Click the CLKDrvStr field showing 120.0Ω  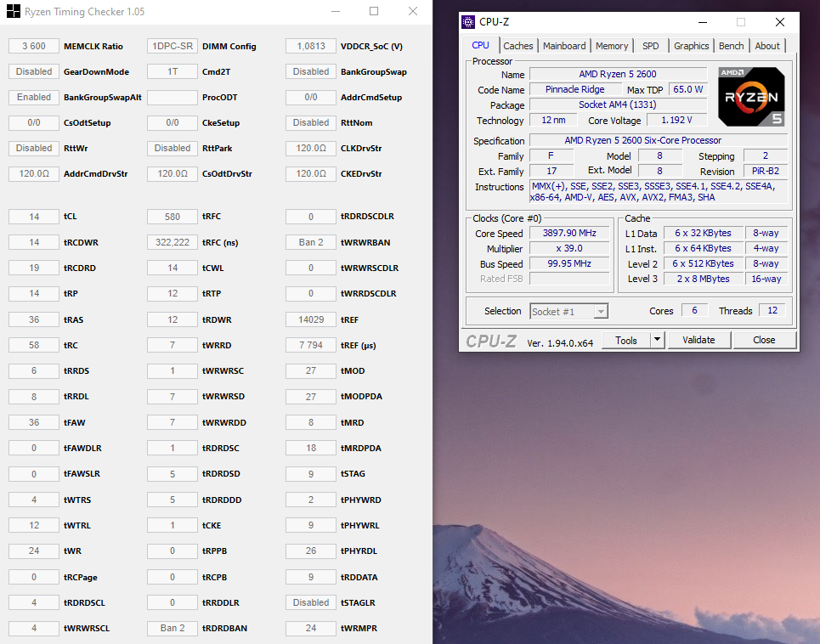pos(311,148)
